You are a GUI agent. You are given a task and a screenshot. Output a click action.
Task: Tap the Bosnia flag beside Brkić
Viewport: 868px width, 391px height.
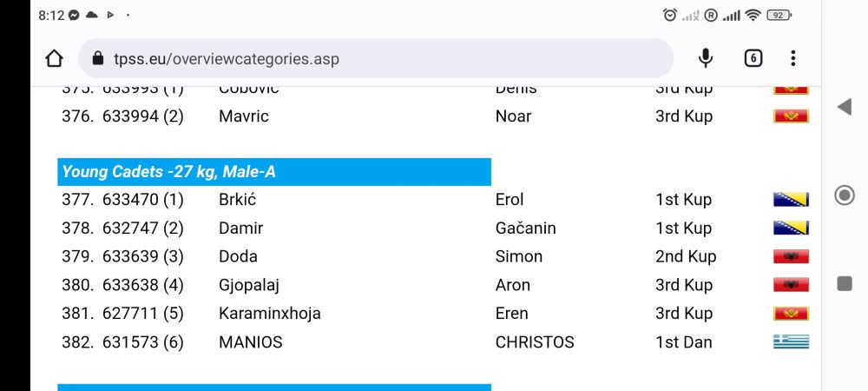(791, 200)
